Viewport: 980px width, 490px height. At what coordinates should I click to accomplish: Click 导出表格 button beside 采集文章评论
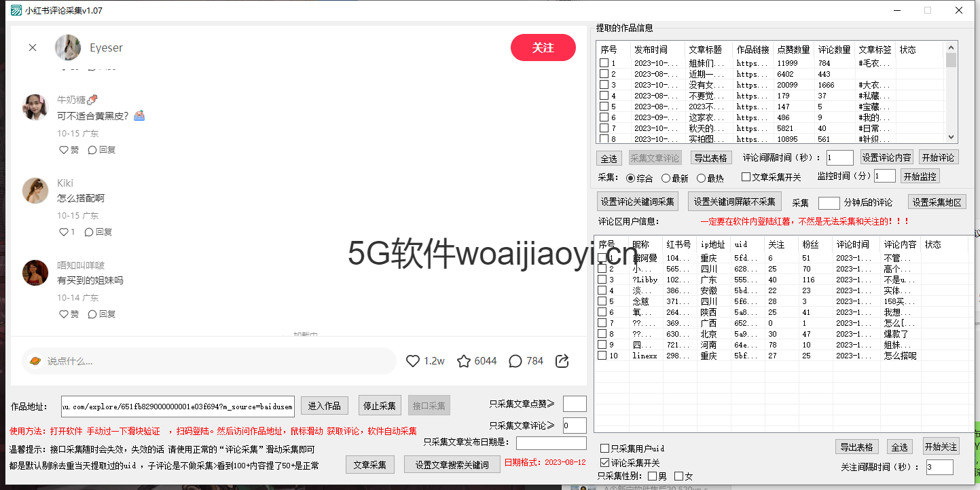tap(711, 158)
